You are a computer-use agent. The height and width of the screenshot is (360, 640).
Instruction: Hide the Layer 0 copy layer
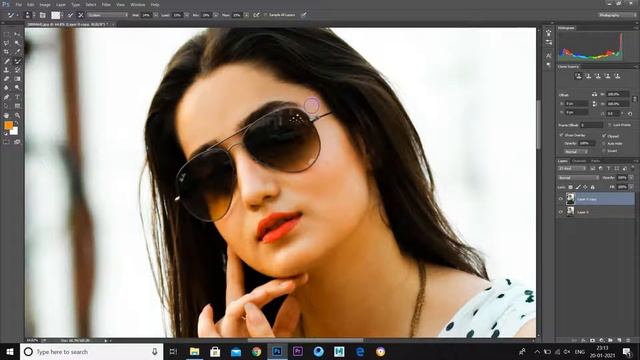(560, 199)
